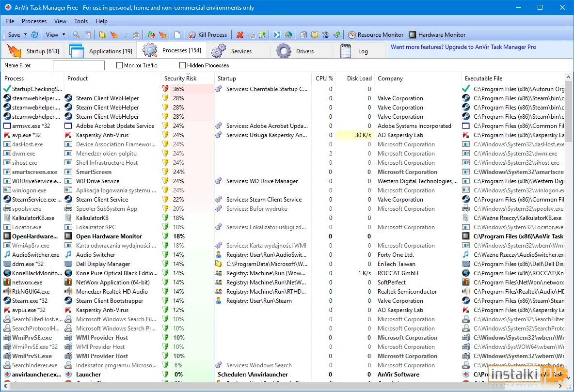Click the vertical scrollbar up arrow

569,77
